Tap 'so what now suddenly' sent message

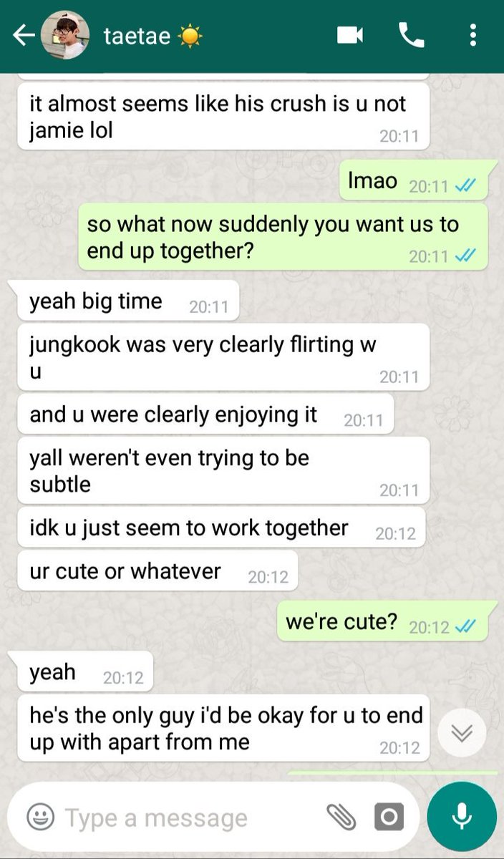pos(283,237)
